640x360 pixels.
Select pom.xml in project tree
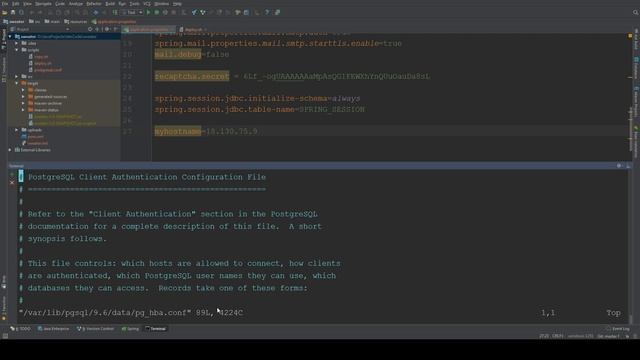33,136
